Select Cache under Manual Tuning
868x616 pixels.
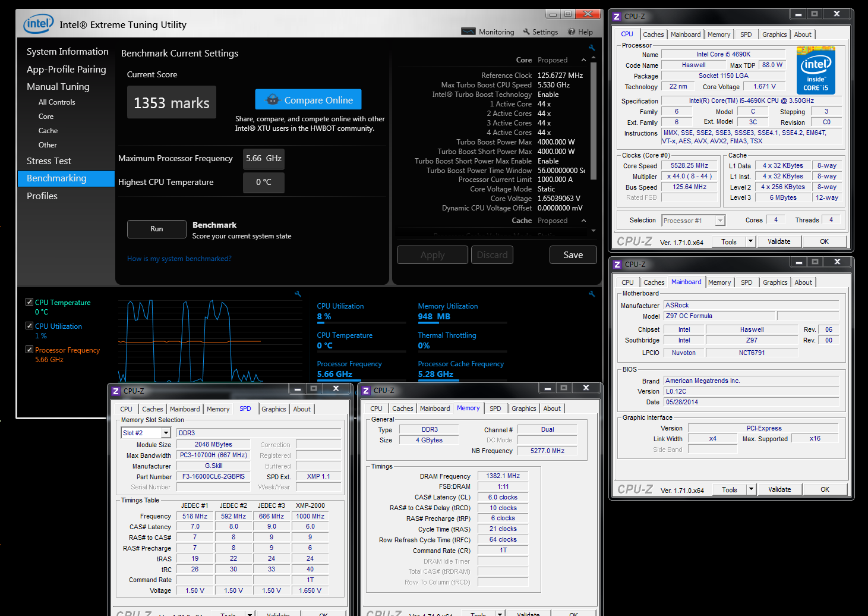(48, 131)
